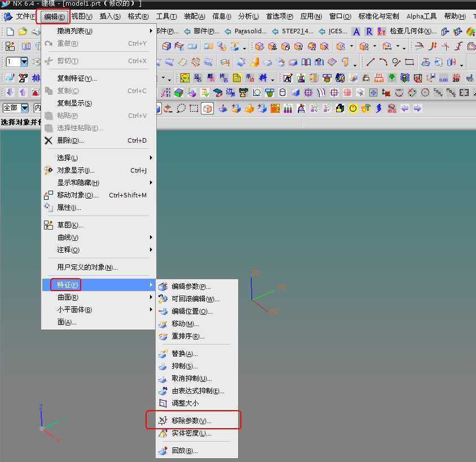Select 可回滚编辑 menu entry
476x462 pixels.
pyautogui.click(x=197, y=299)
